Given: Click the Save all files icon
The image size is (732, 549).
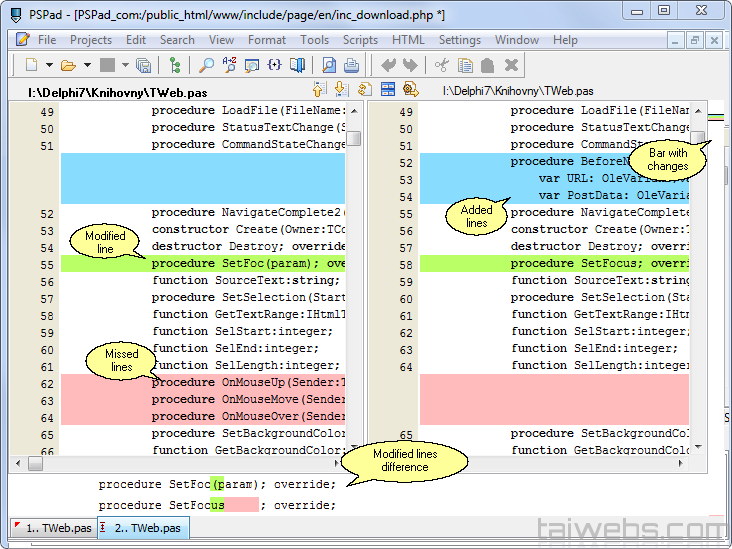Looking at the screenshot, I should 143,66.
